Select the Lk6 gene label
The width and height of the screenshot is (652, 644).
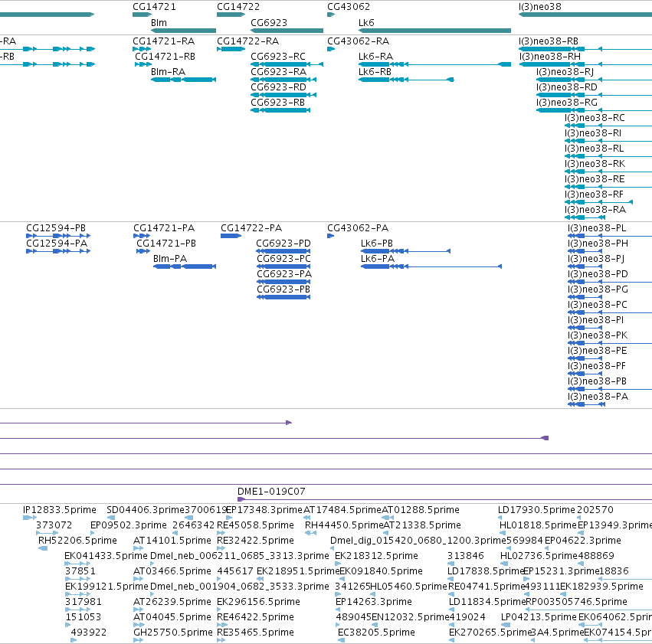(x=366, y=22)
